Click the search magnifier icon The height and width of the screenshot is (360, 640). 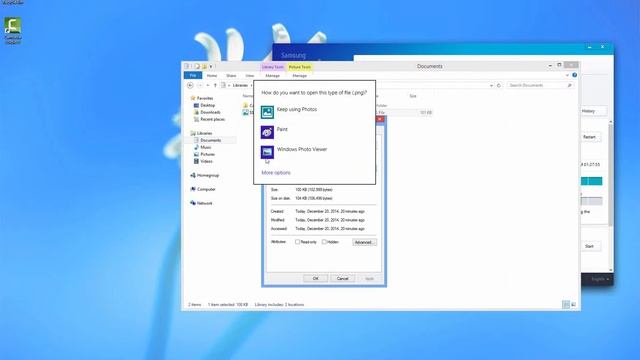[569, 85]
